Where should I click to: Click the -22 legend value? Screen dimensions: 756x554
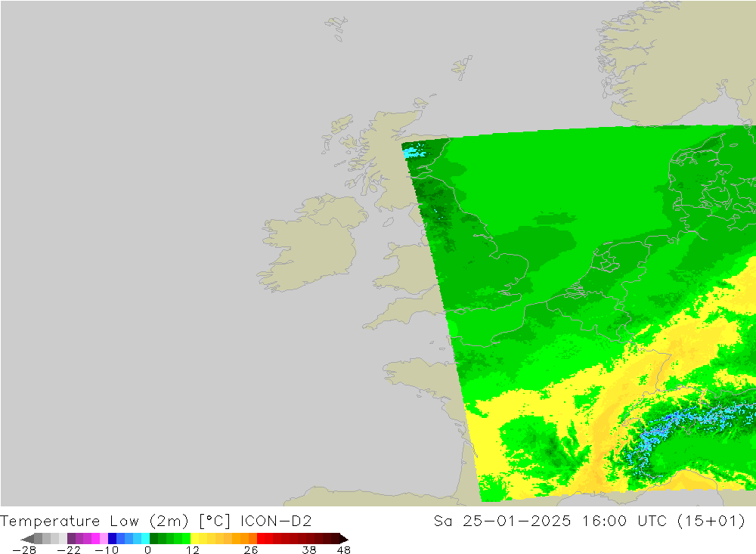coord(69,550)
